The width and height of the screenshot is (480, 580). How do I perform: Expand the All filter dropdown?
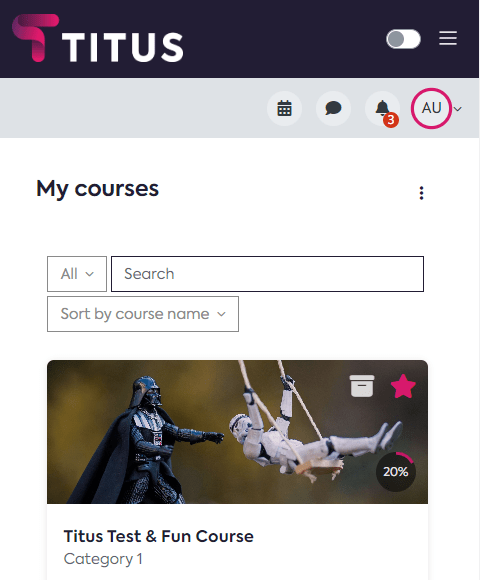pos(77,274)
